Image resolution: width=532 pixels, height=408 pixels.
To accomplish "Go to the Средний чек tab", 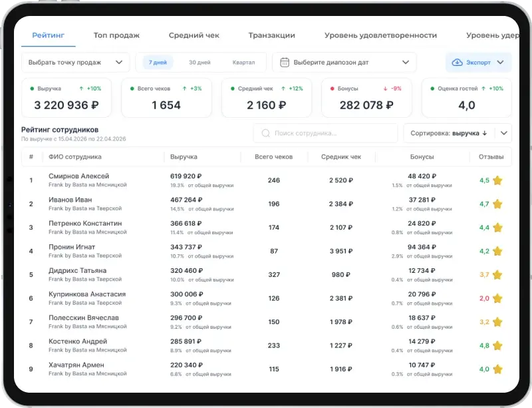I will [194, 35].
